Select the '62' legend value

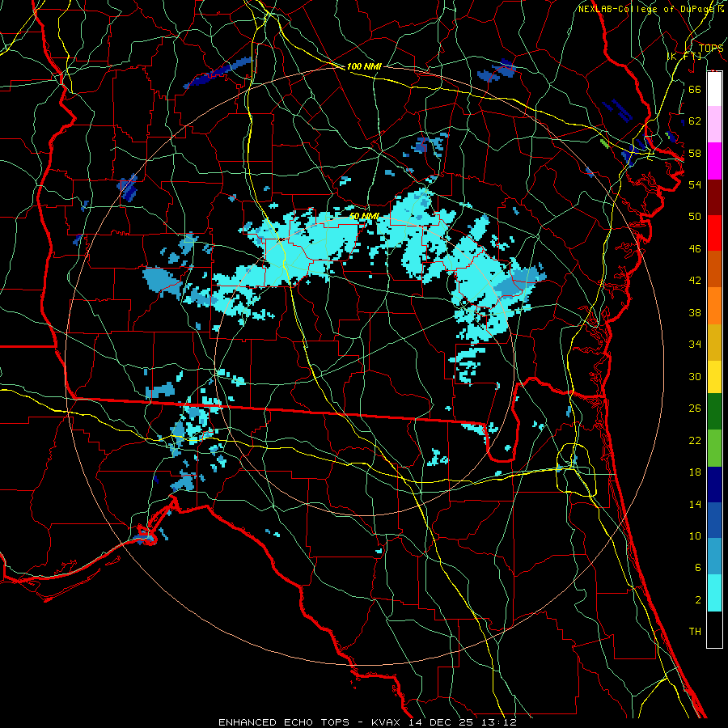tap(695, 121)
